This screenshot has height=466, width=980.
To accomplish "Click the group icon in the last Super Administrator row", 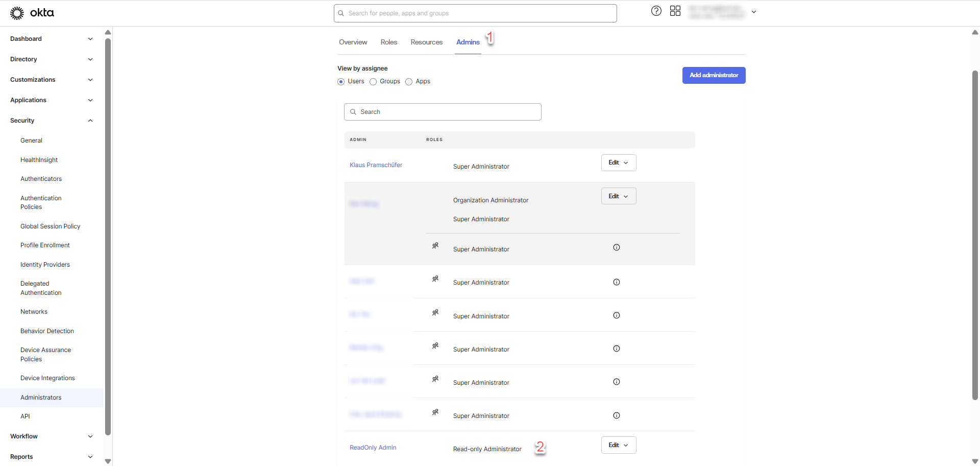I will click(x=435, y=412).
